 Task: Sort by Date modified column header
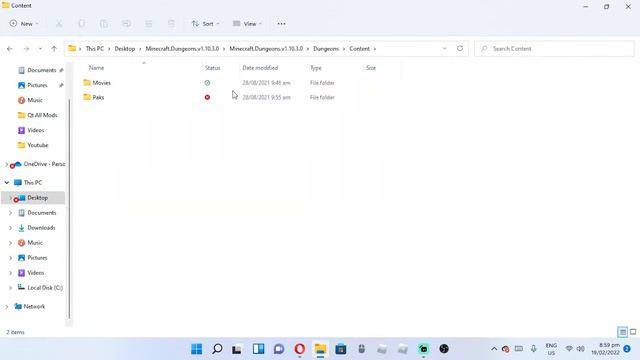(260, 68)
